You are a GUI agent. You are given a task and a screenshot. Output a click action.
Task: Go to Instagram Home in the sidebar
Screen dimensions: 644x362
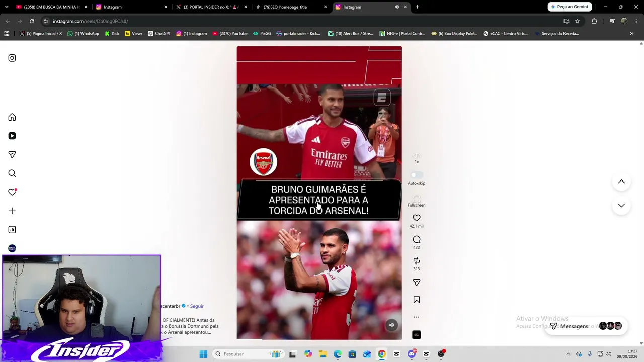tap(12, 117)
